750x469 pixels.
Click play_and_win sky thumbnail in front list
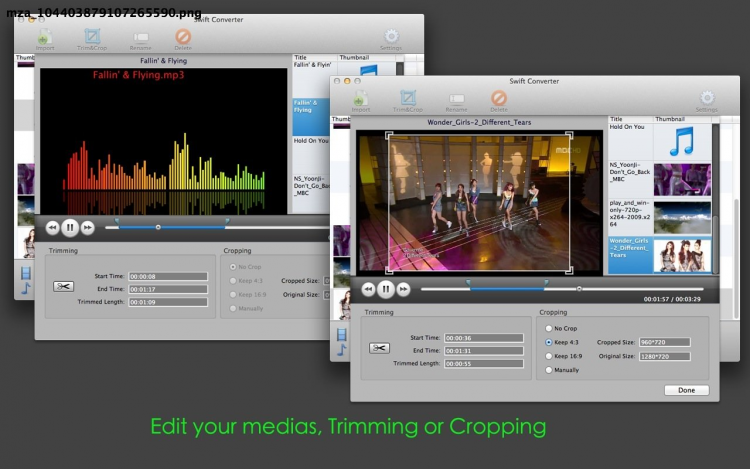click(x=682, y=217)
